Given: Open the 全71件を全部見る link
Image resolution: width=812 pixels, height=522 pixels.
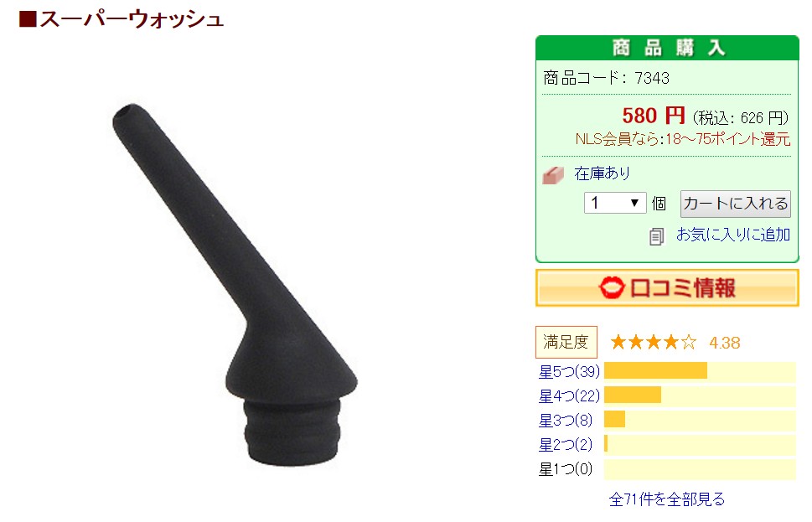Looking at the screenshot, I should 667,499.
